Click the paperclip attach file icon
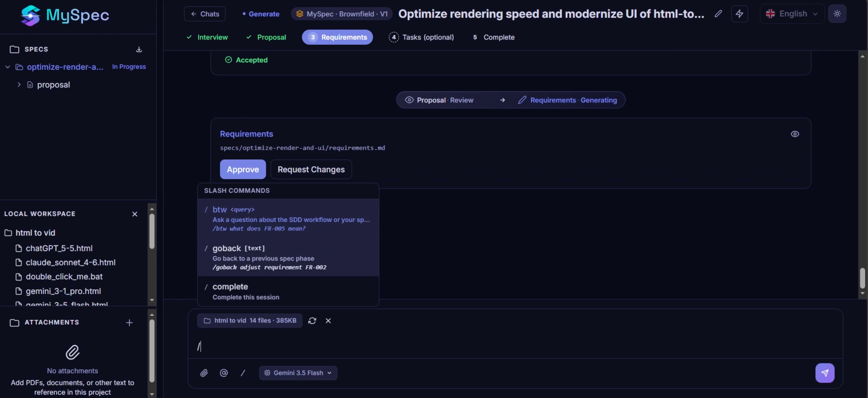The height and width of the screenshot is (398, 868). (x=204, y=373)
